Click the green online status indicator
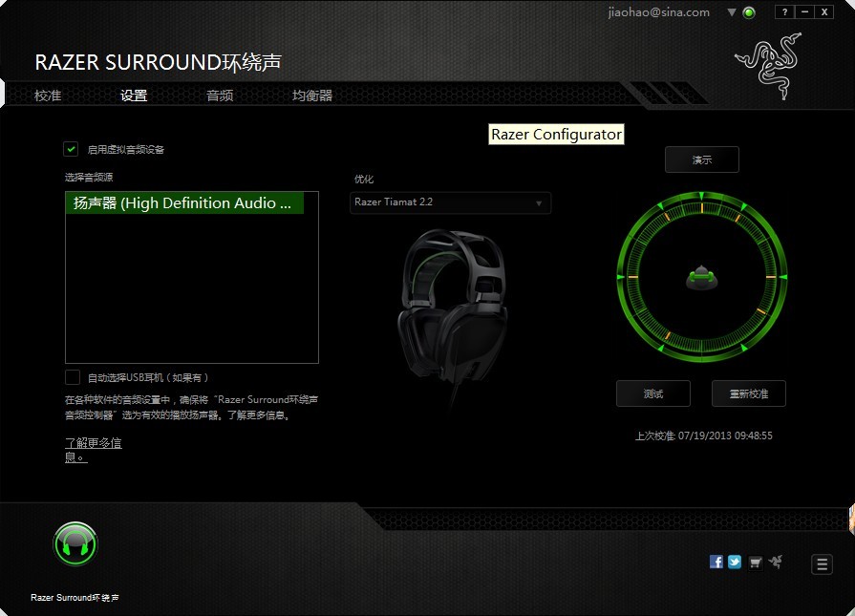Image resolution: width=855 pixels, height=616 pixels. (x=749, y=12)
